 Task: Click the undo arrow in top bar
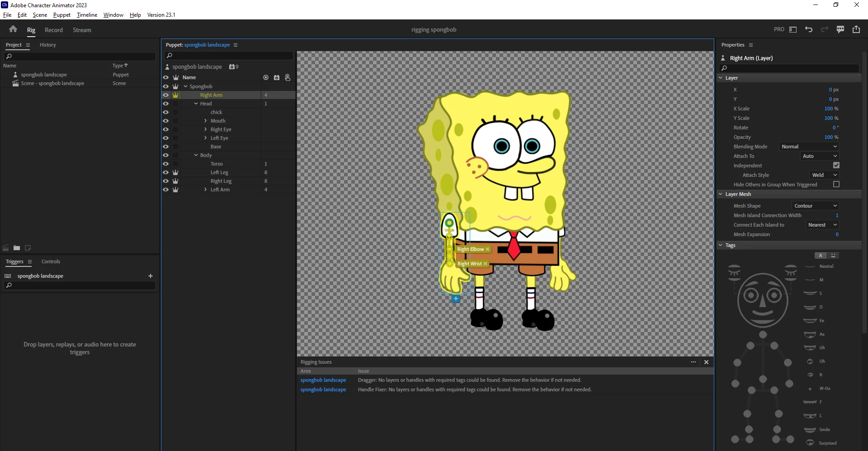point(809,29)
